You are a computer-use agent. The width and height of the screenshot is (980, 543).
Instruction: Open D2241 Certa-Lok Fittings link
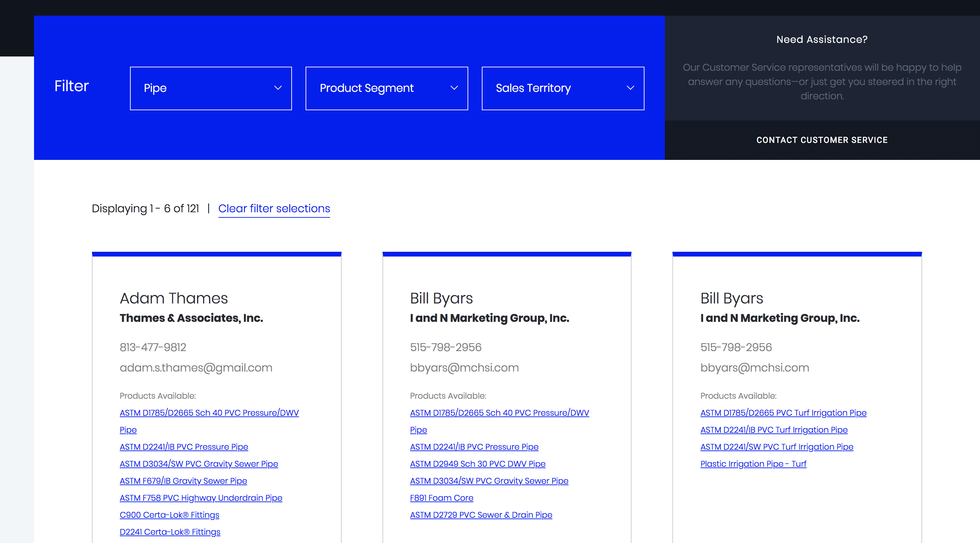click(x=170, y=532)
